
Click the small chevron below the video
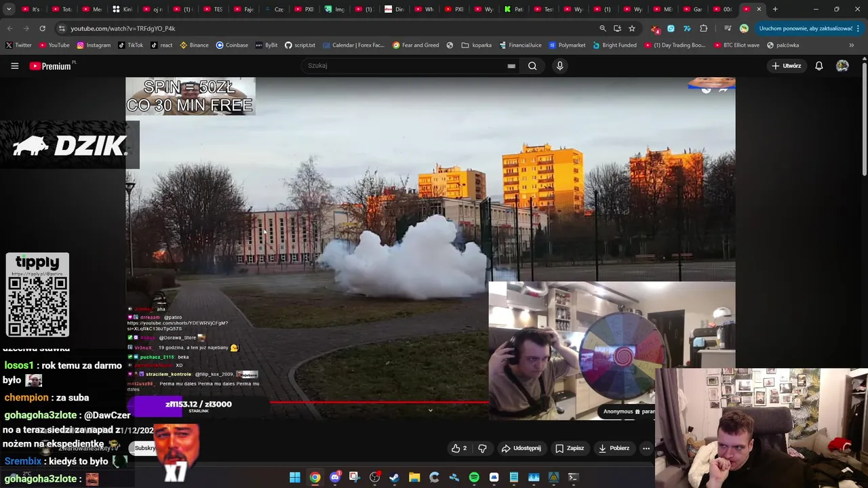click(x=430, y=410)
